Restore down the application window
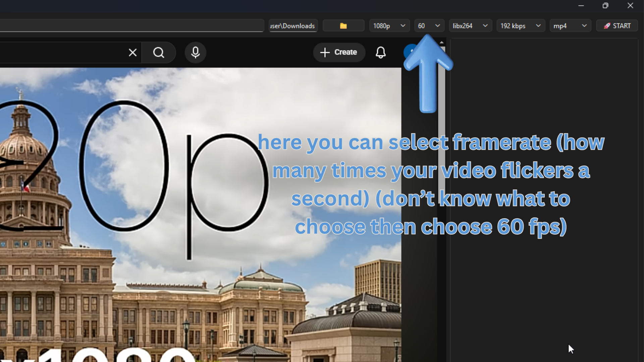 tap(606, 5)
